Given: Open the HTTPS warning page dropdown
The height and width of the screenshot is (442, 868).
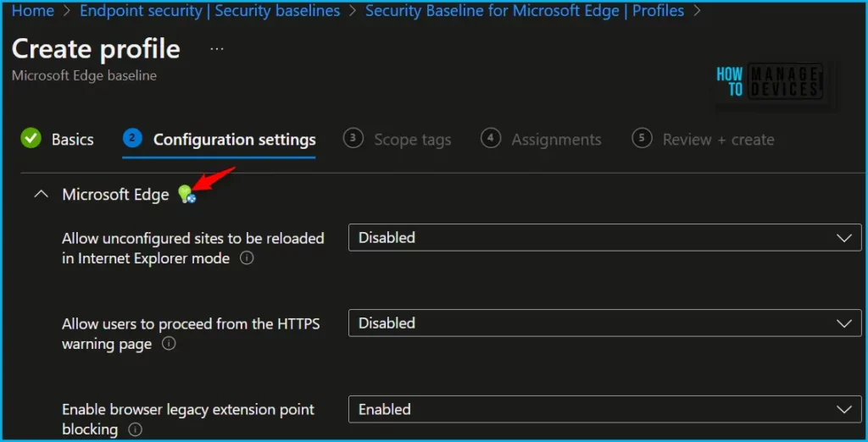Looking at the screenshot, I should (x=605, y=323).
